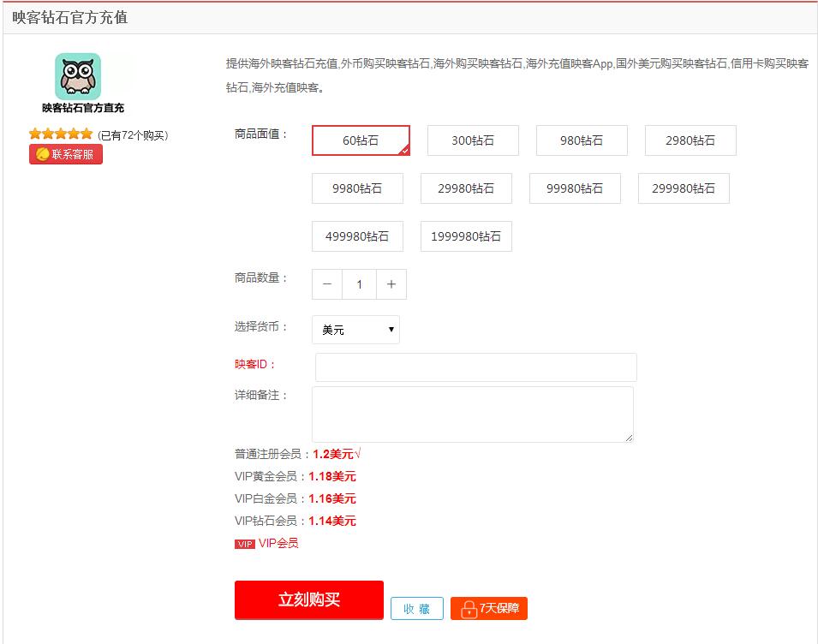This screenshot has width=818, height=644.
Task: Click the 已有72个购买 purchase count text
Action: coord(133,135)
